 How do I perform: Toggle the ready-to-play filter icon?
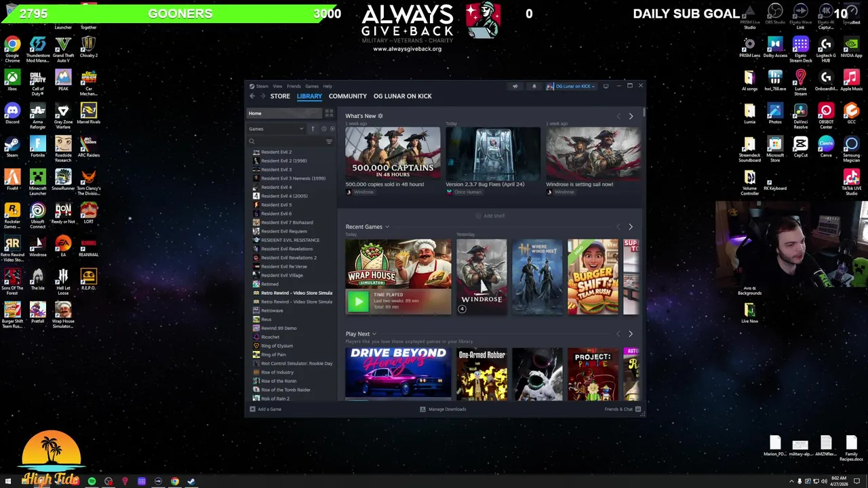click(332, 129)
